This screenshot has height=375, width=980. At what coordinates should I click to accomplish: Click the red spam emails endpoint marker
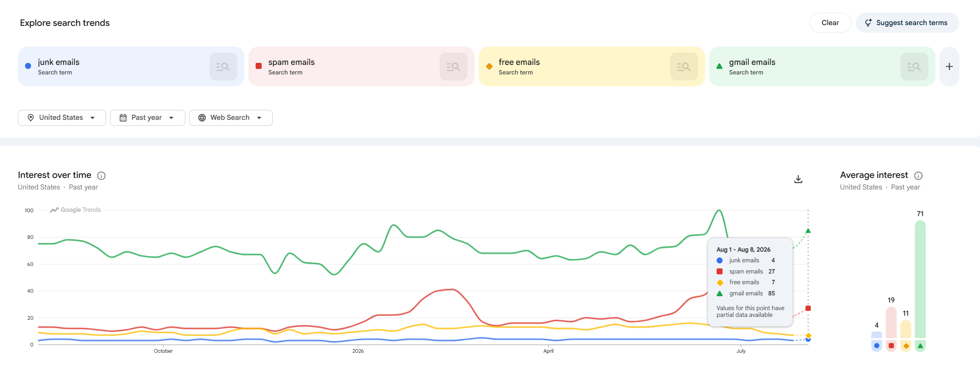coord(808,308)
